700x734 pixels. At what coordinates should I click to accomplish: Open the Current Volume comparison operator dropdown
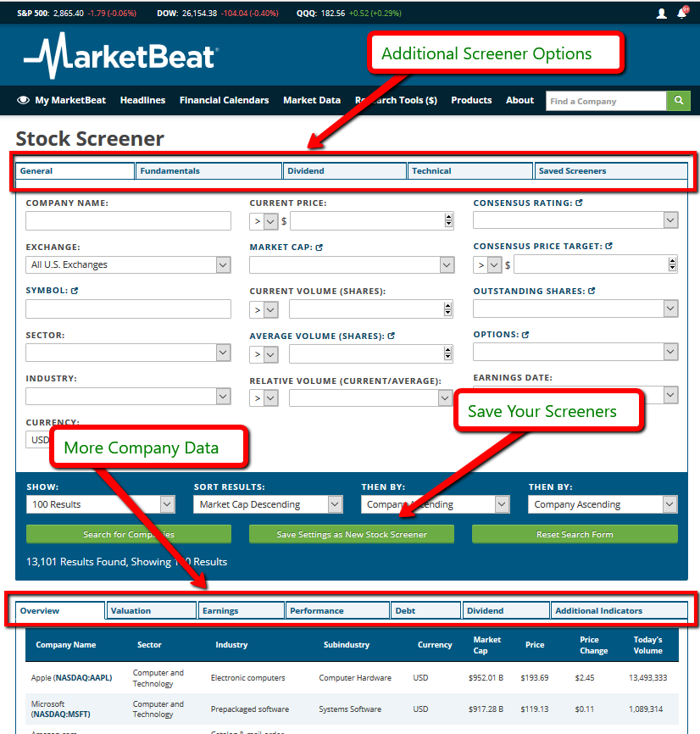[264, 309]
